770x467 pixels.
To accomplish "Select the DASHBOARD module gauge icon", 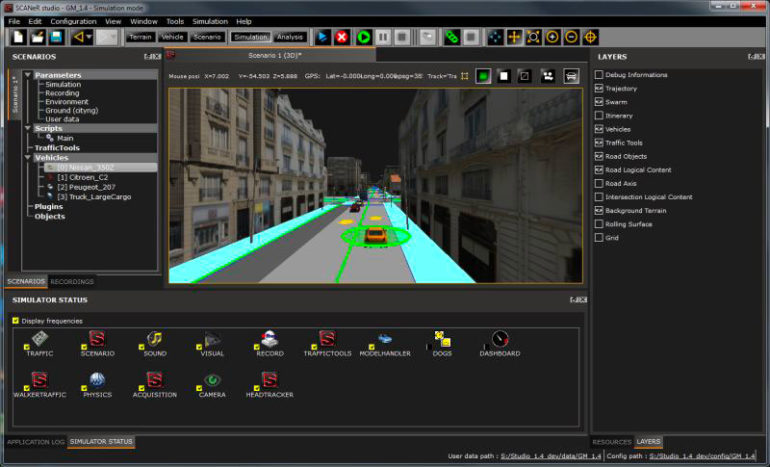I will pyautogui.click(x=499, y=339).
